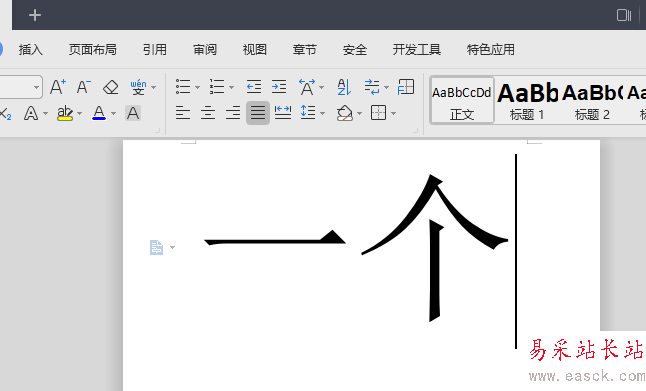Expand Chinese layout dropdown arrow

tap(321, 87)
